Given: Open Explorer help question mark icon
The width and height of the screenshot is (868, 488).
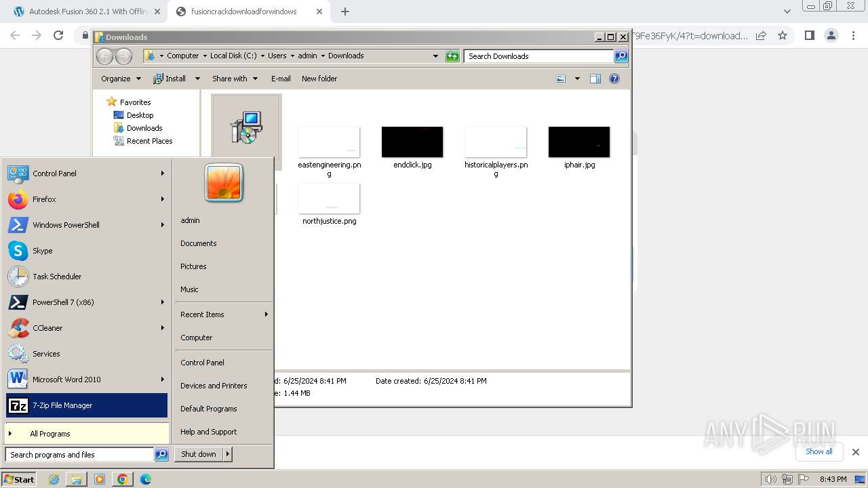Looking at the screenshot, I should pos(614,79).
